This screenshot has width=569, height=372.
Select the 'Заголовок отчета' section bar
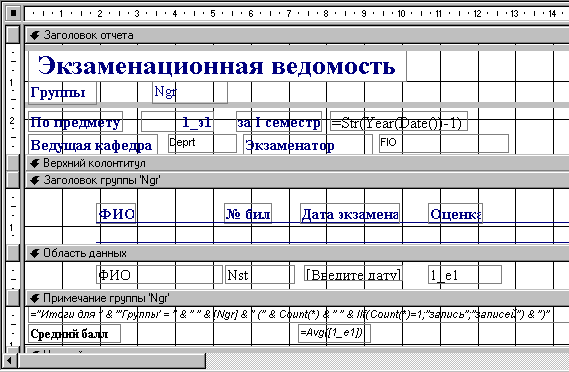[x=297, y=35]
